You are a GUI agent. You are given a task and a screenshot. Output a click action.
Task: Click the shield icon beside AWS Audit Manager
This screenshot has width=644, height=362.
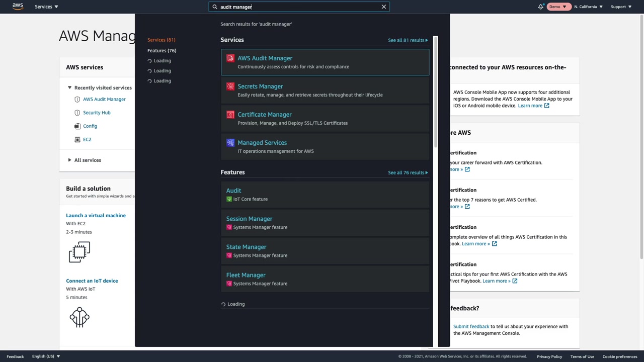tap(77, 99)
